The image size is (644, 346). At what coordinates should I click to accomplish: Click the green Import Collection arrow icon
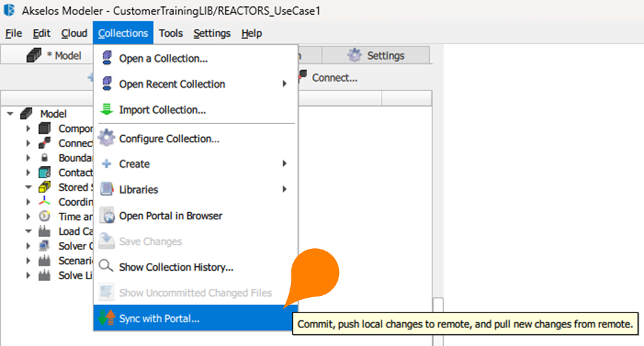107,109
